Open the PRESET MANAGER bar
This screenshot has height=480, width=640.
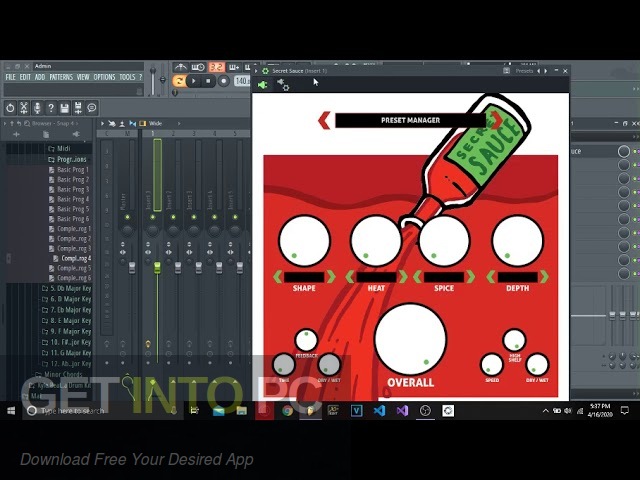click(x=410, y=120)
